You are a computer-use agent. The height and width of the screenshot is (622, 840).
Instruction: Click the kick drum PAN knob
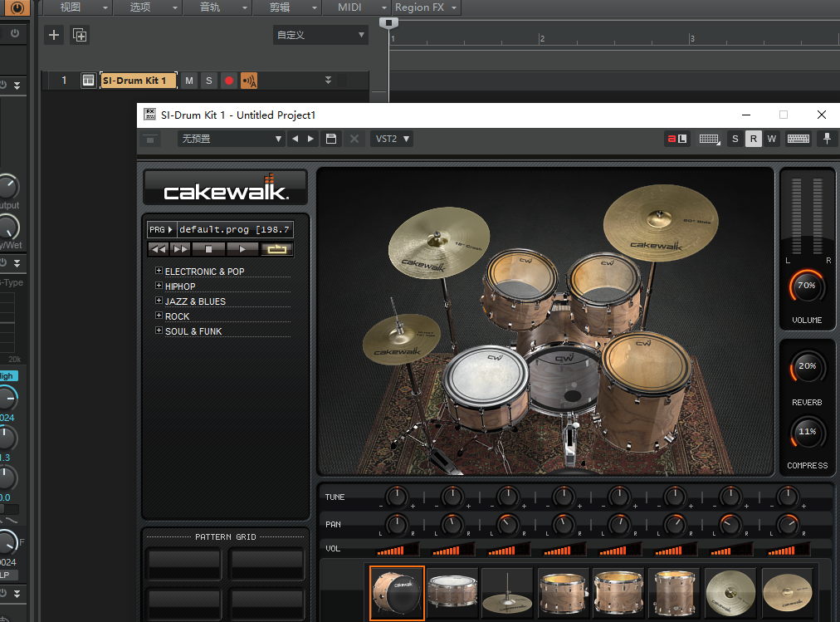pos(397,524)
